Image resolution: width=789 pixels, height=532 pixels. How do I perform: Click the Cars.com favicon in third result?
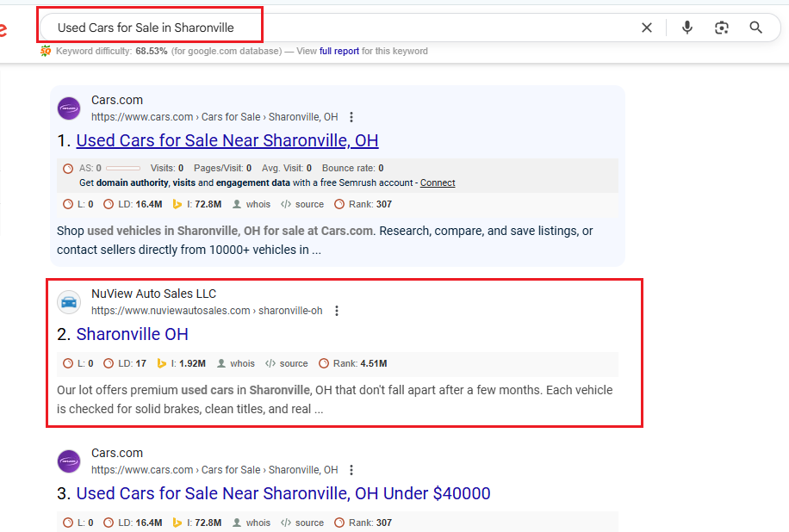point(69,461)
